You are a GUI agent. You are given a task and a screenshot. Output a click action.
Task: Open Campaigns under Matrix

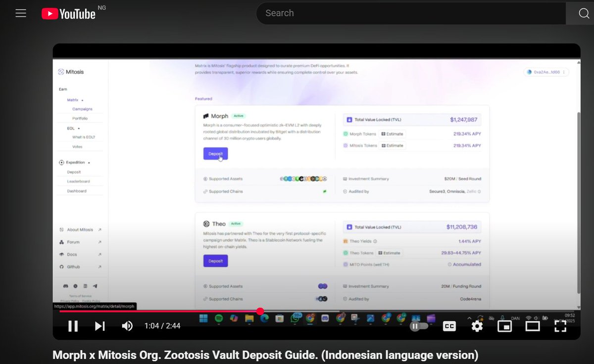(x=82, y=109)
